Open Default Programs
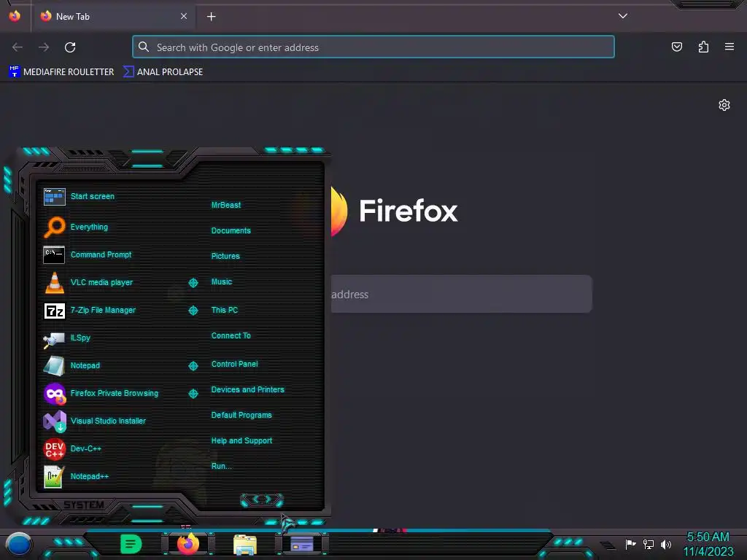Viewport: 747px width, 560px height. point(241,415)
